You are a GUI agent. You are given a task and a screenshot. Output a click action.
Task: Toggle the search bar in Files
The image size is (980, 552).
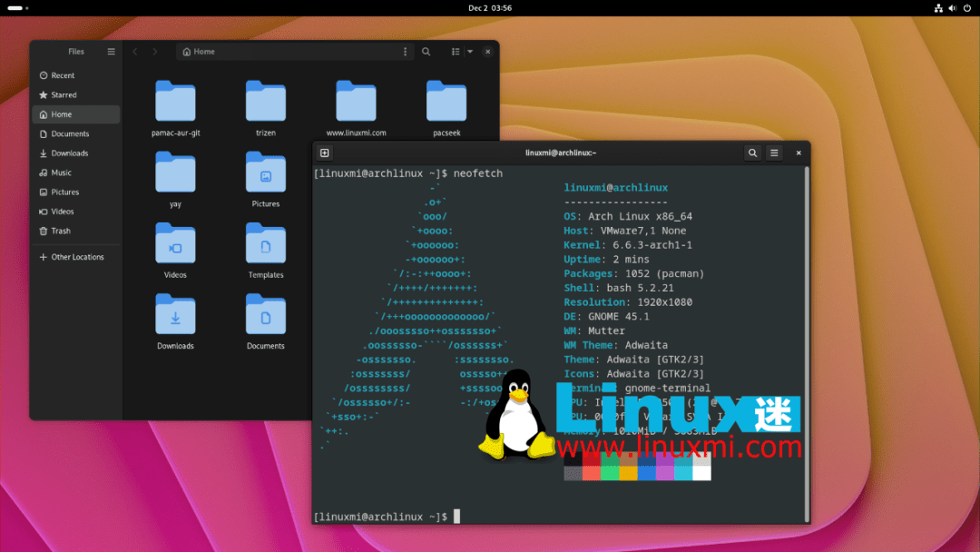[x=426, y=52]
